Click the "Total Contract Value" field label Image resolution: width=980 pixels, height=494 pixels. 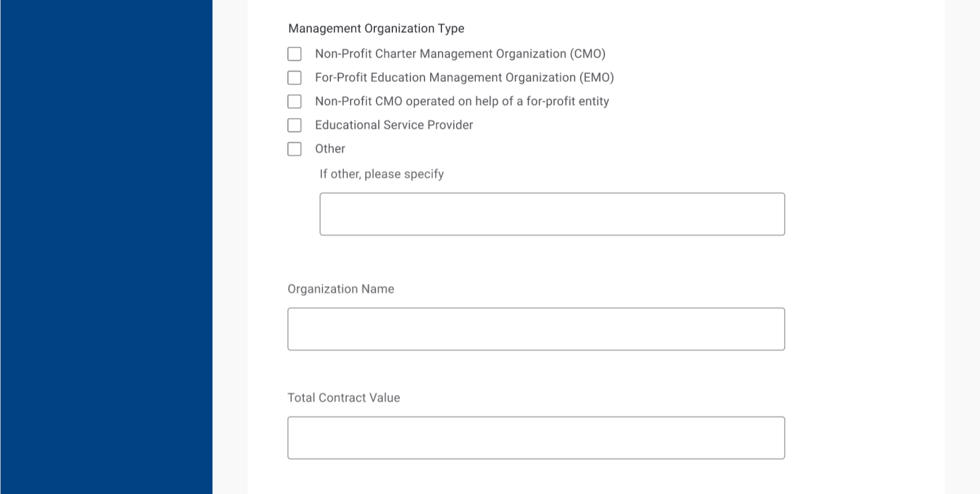tap(343, 398)
